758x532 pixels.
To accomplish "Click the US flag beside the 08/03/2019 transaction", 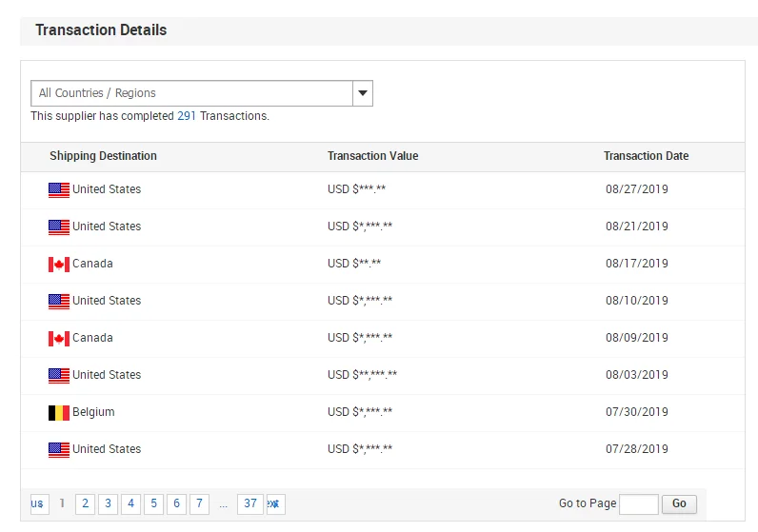I will (59, 375).
